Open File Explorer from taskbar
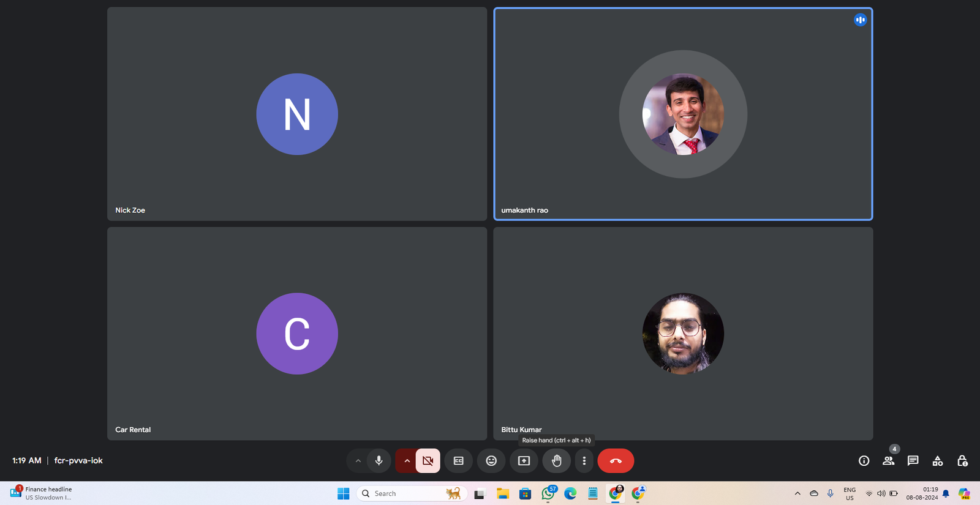Screen dimensions: 980x505 (503, 493)
